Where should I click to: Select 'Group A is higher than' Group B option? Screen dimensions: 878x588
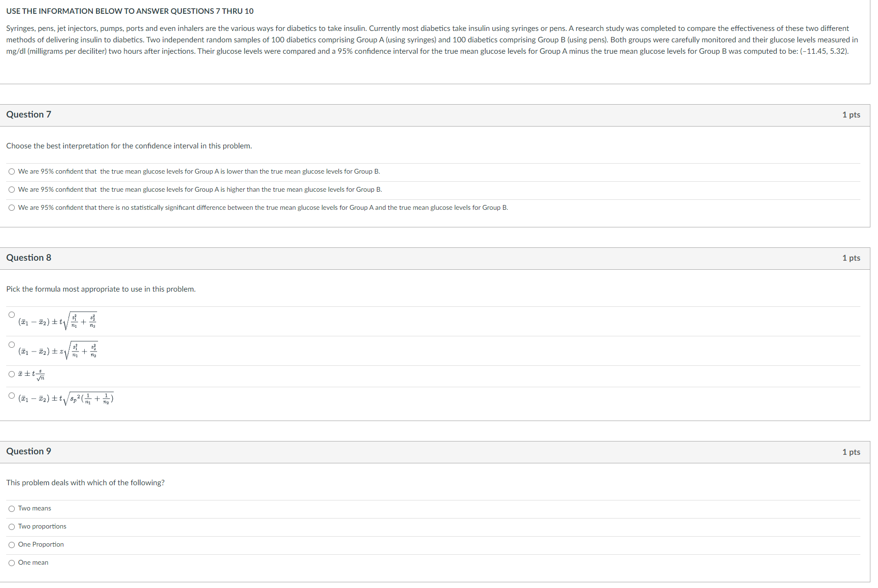click(12, 190)
